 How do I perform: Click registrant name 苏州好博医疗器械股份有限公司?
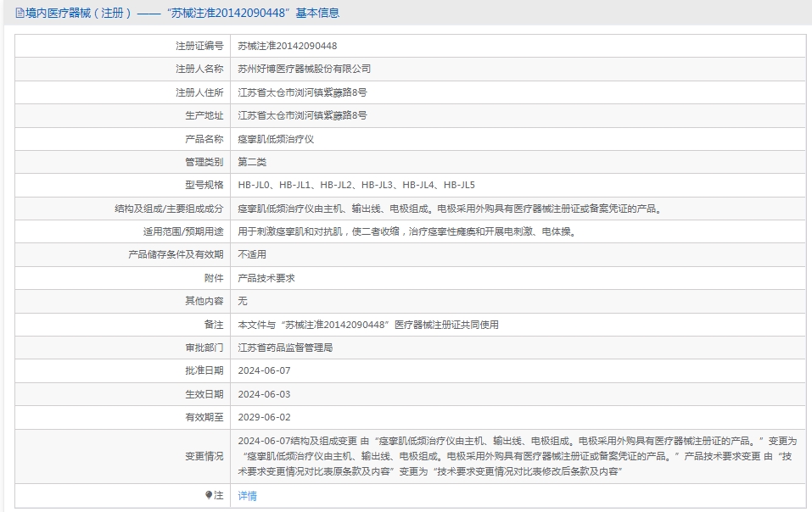click(304, 69)
